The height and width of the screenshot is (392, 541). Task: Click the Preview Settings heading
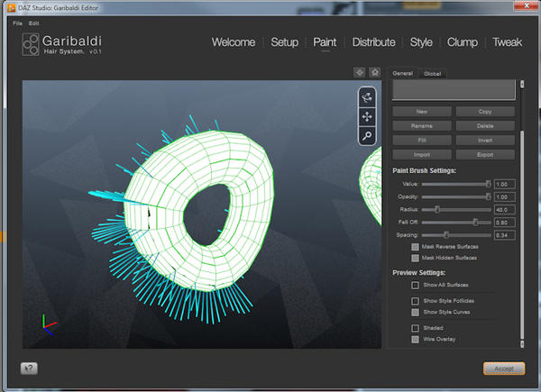coord(419,273)
